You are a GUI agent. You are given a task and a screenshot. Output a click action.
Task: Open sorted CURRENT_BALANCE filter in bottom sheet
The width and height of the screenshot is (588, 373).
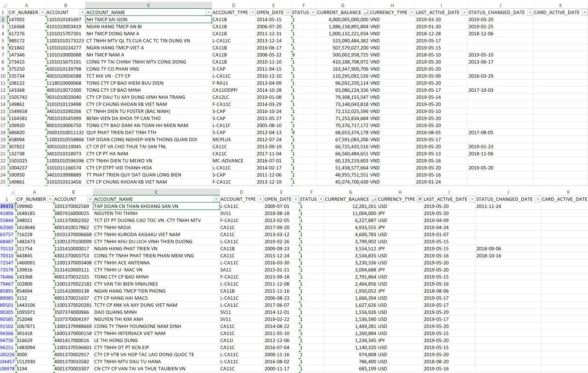point(373,199)
